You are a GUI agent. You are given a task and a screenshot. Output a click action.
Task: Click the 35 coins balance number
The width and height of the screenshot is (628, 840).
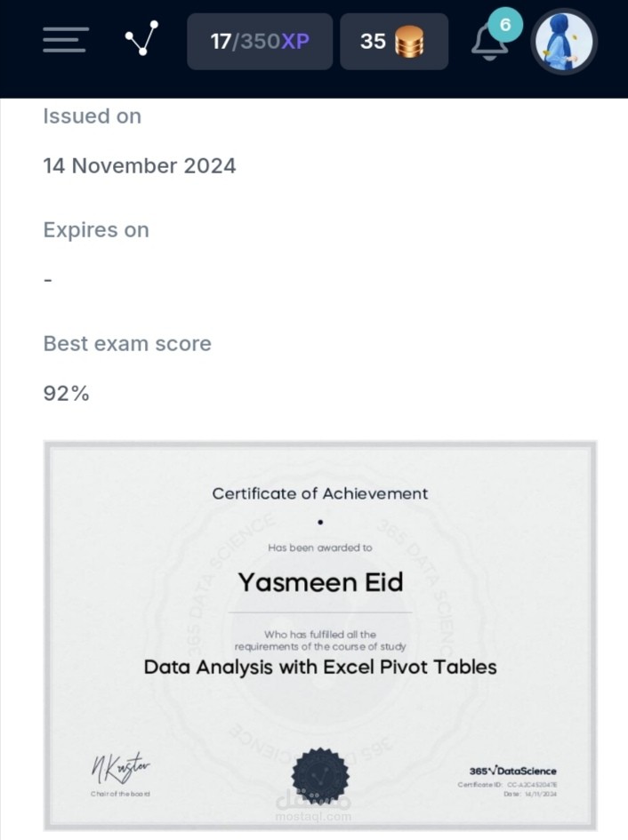coord(373,41)
